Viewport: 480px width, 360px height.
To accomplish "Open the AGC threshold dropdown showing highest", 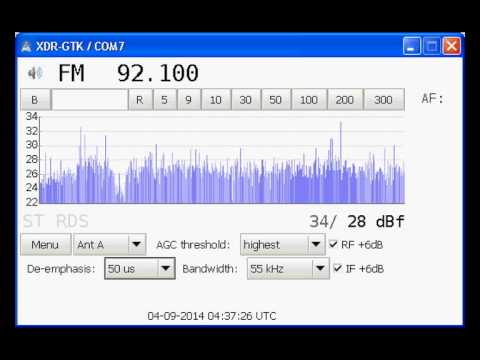I will 283,245.
